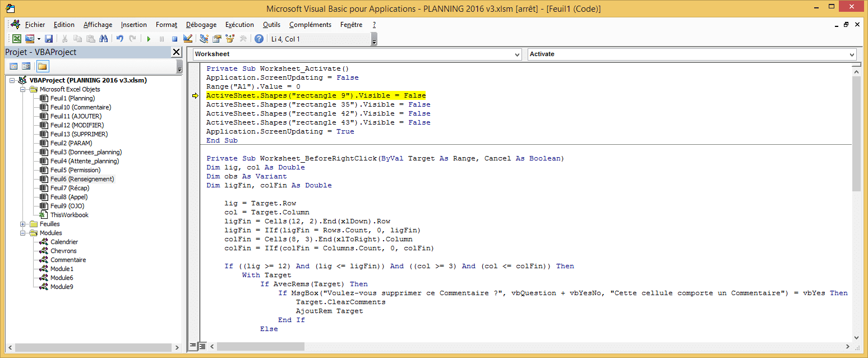Switch to Full Module view at code pane bottom
The width and height of the screenshot is (868, 358).
202,346
